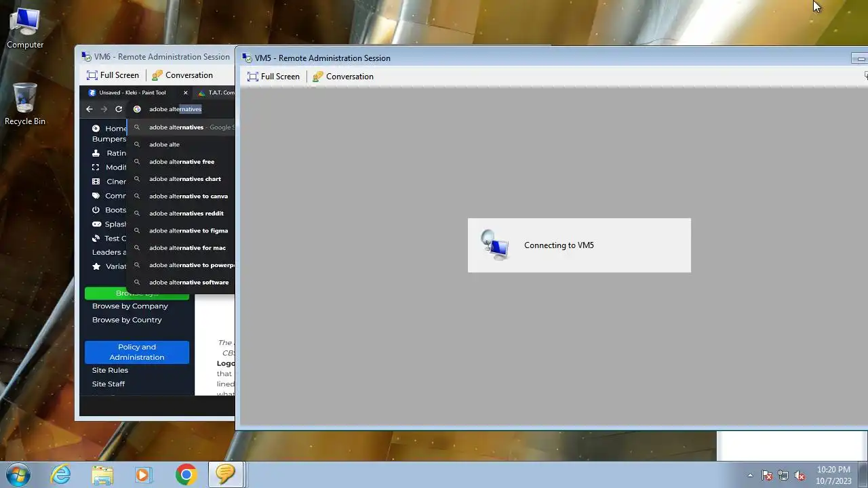The image size is (868, 488).
Task: Click muted volume tray icon
Action: pyautogui.click(x=800, y=476)
